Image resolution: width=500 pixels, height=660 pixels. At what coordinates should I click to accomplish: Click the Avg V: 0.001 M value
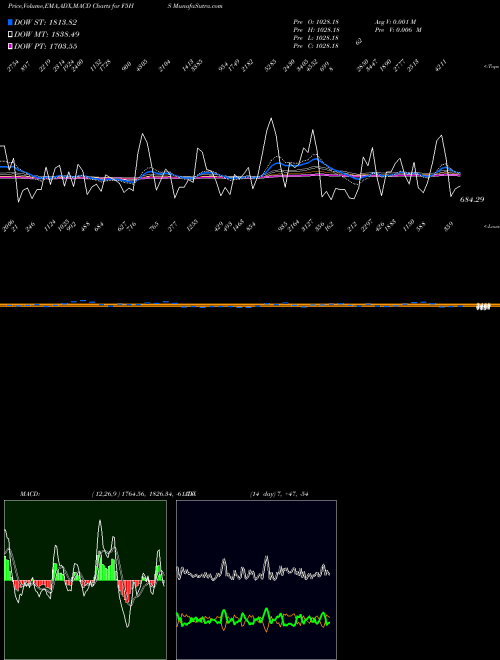point(396,21)
